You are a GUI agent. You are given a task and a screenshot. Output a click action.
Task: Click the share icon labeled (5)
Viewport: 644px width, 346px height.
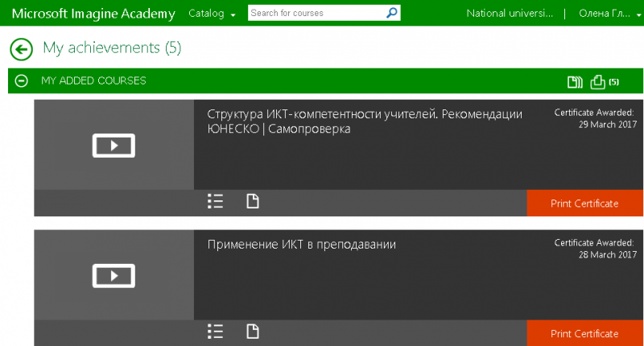point(597,82)
